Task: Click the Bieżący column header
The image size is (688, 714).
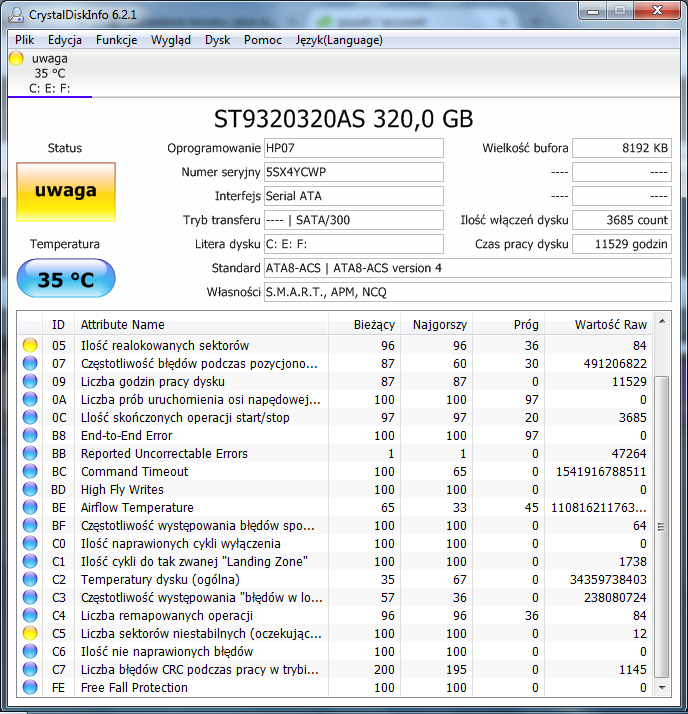Action: click(364, 325)
